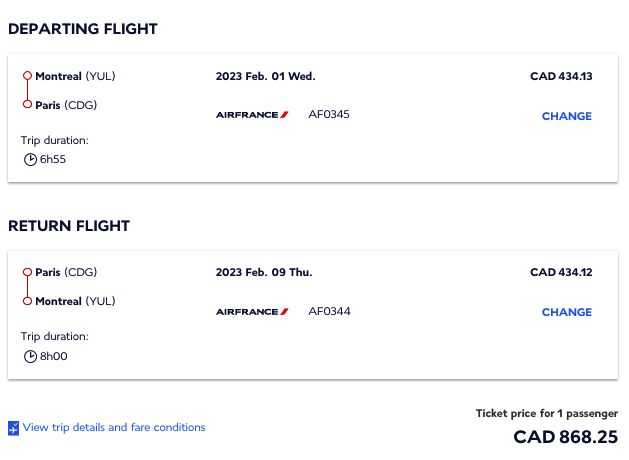Image resolution: width=629 pixels, height=460 pixels.
Task: Click the return fare CAD 434.12
Action: pyautogui.click(x=560, y=272)
